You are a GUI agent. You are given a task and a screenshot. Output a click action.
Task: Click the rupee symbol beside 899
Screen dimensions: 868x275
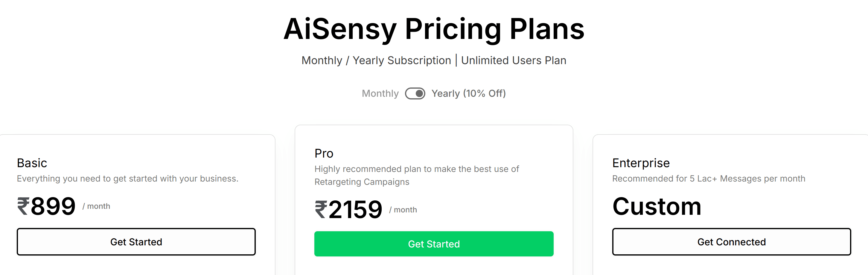coord(23,206)
